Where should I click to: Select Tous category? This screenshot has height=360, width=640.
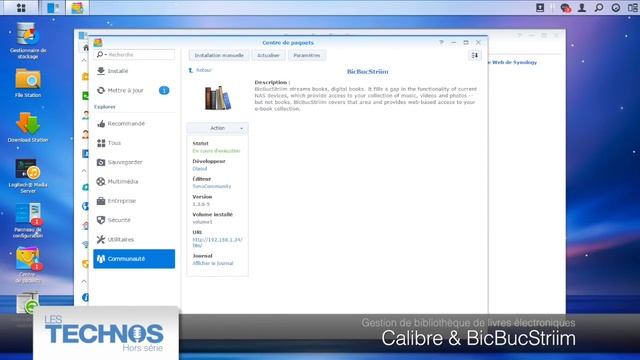click(134, 143)
